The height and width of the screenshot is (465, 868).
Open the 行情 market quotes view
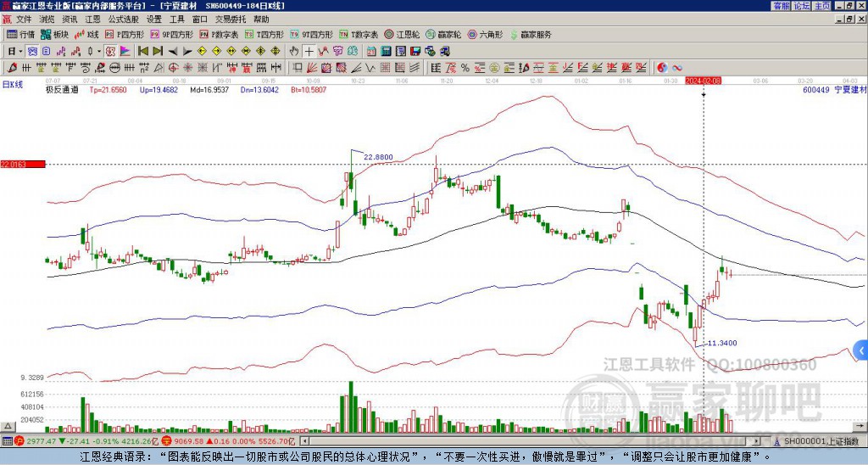21,35
